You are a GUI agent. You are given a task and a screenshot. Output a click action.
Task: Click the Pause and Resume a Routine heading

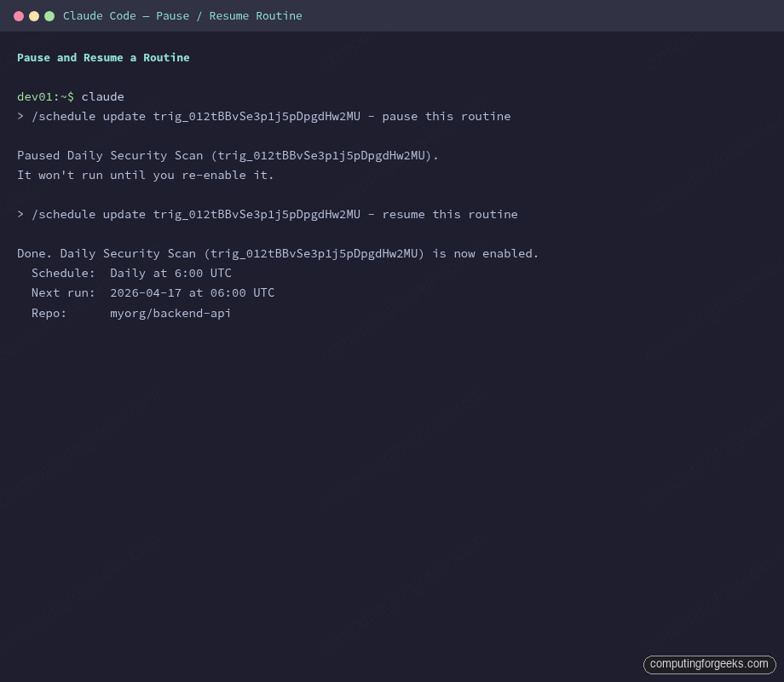pyautogui.click(x=103, y=57)
